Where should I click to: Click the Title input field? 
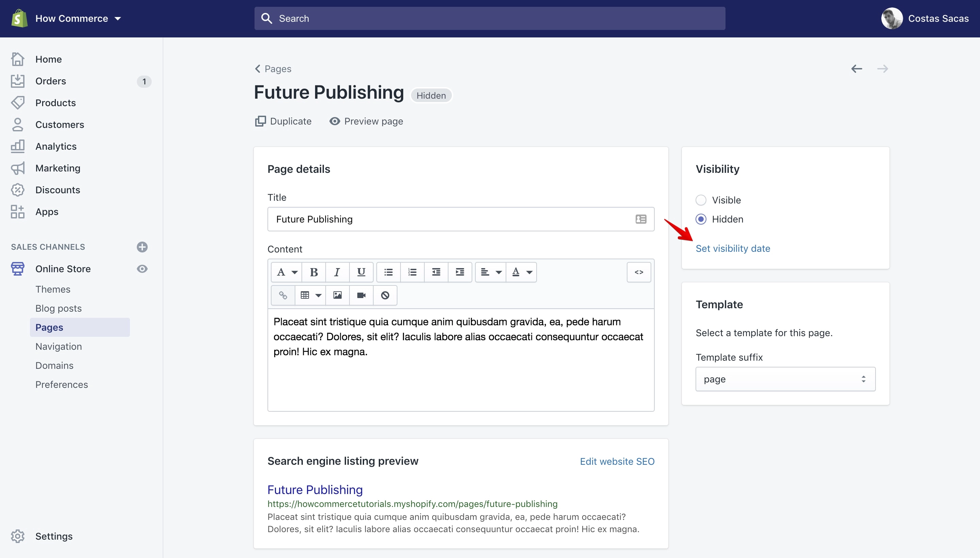point(461,219)
